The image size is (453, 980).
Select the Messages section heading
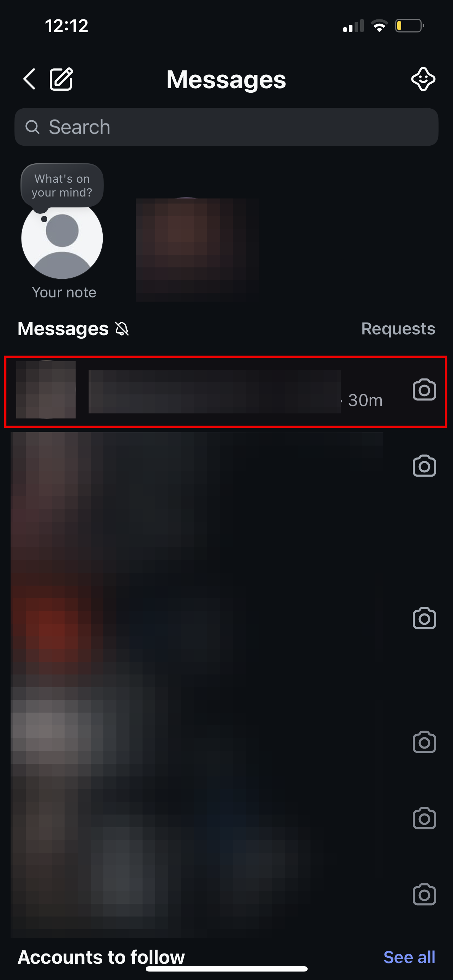point(63,329)
